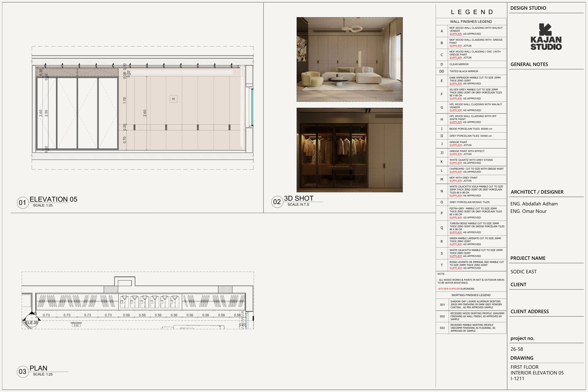Select legend row K white quartz
588x392 pixels.
tap(471, 162)
